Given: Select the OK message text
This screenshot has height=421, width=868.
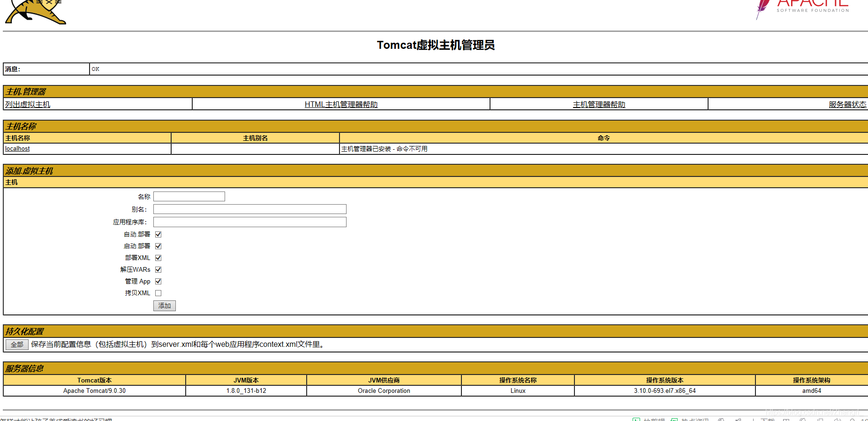Looking at the screenshot, I should (x=96, y=69).
